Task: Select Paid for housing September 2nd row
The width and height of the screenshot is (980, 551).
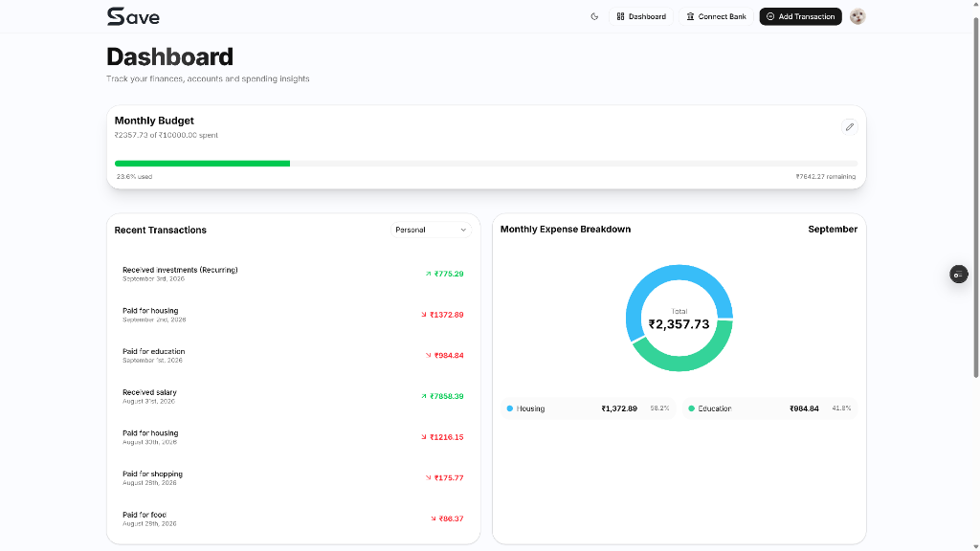Action: 293,314
